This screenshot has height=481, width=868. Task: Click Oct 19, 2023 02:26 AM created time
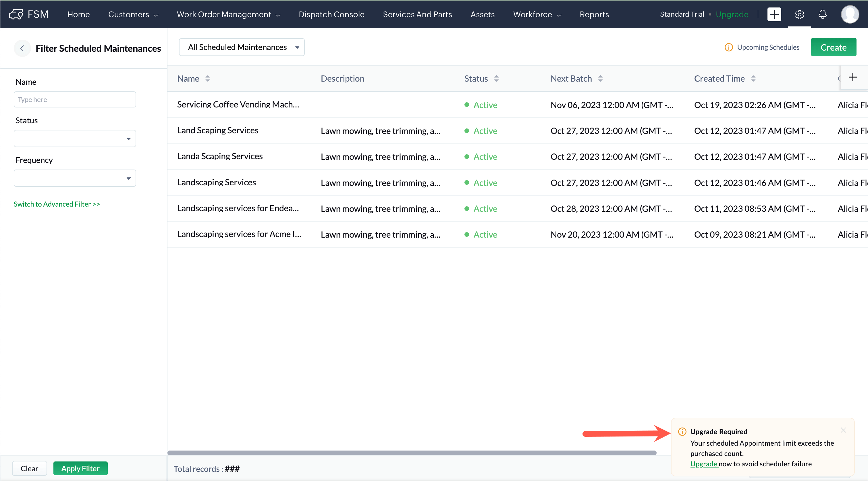pyautogui.click(x=755, y=105)
